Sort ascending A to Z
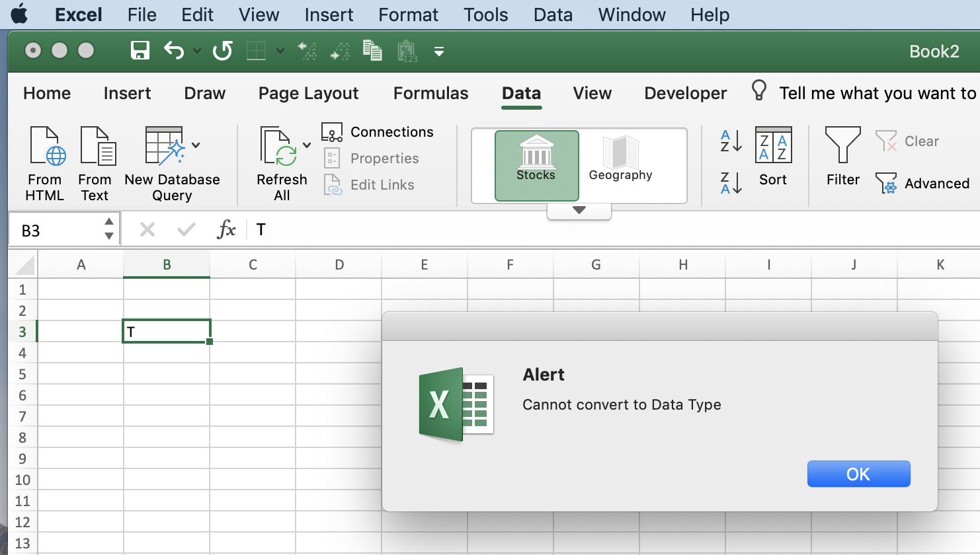 pos(731,141)
